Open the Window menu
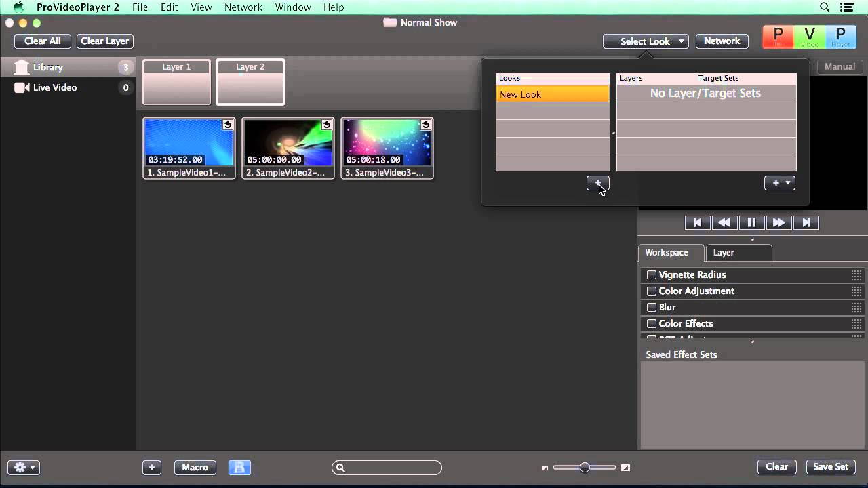Screen dimensions: 868x488 (293, 7)
